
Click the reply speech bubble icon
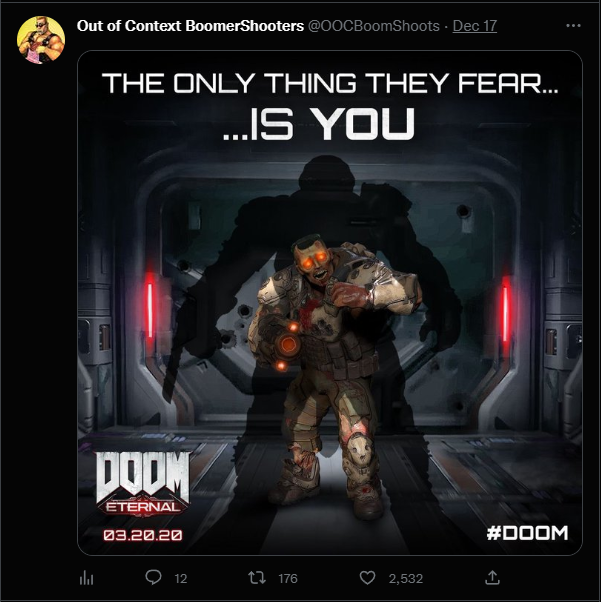(154, 577)
